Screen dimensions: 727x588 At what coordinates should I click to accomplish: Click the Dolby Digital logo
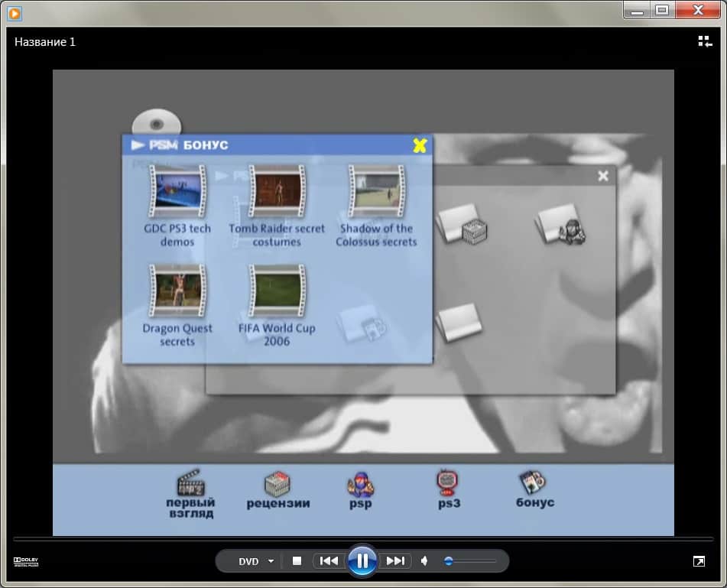26,562
